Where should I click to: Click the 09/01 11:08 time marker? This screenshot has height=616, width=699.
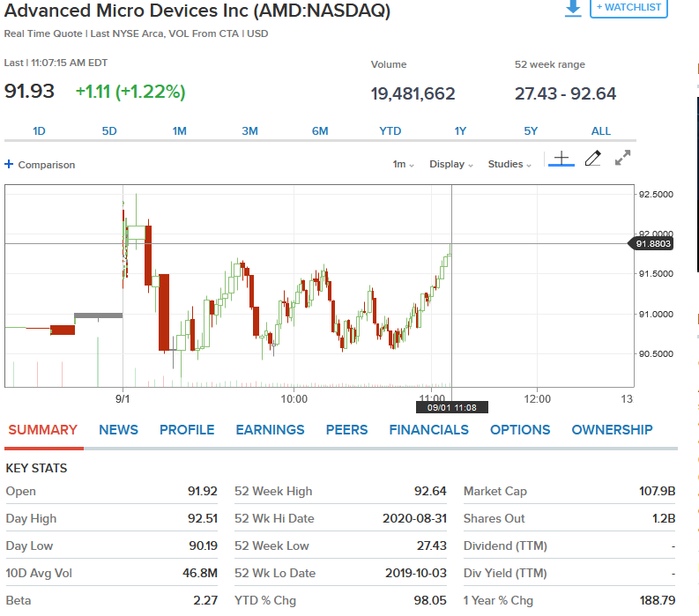click(451, 407)
